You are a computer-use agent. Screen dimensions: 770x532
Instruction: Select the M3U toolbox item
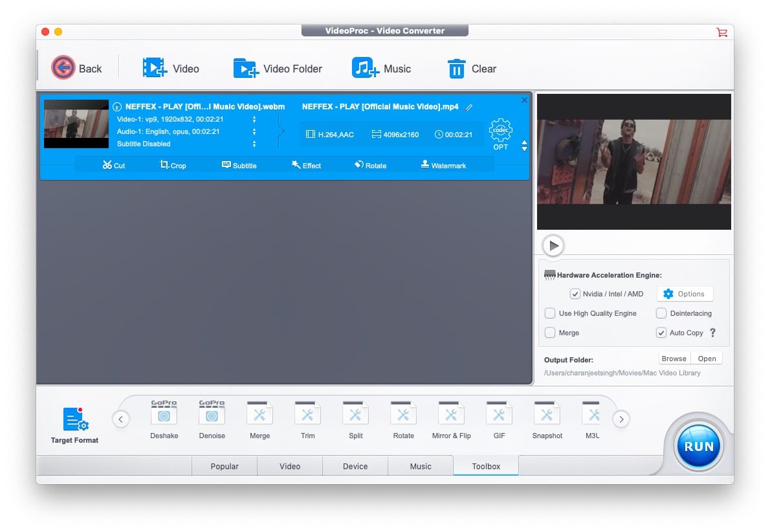[x=592, y=419]
